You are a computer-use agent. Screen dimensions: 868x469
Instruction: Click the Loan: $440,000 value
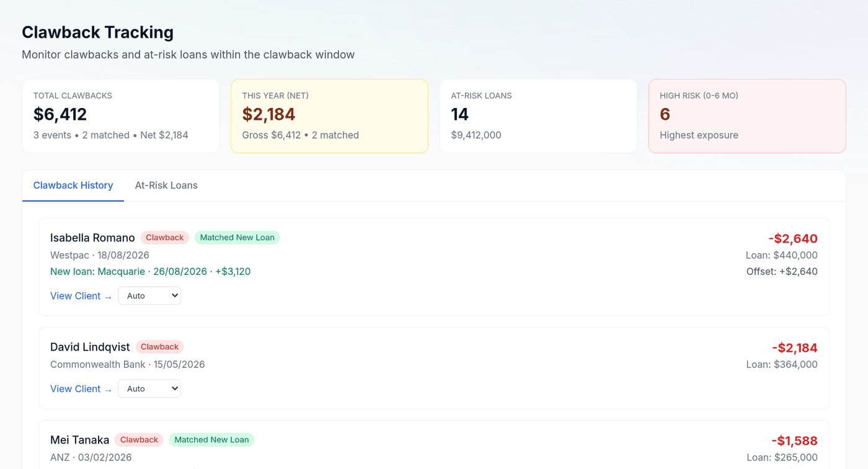tap(782, 255)
